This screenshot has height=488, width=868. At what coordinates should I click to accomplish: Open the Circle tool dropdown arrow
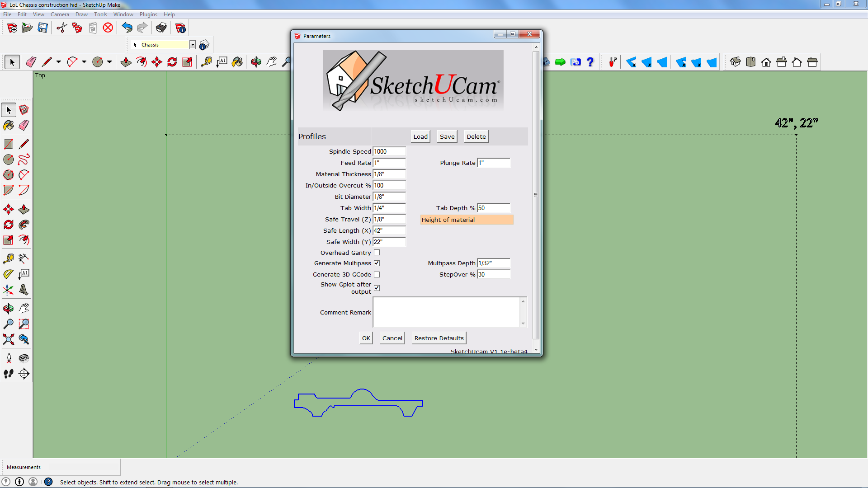(109, 62)
